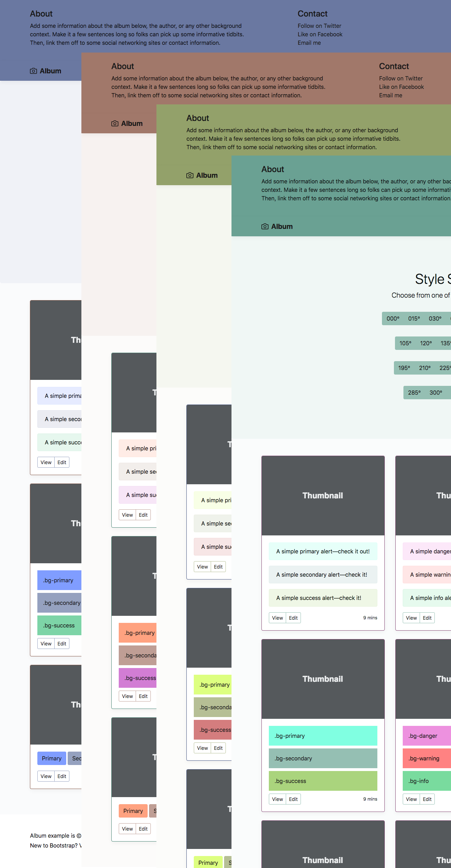451x868 pixels.
Task: Click View on blue page .bg-primary card
Action: coord(46,644)
